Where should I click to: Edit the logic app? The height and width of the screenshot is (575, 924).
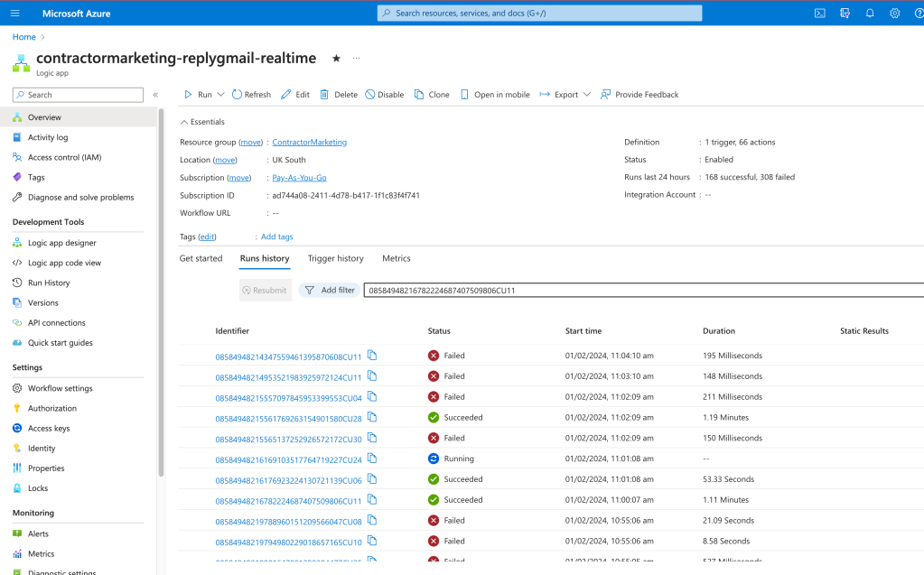[295, 94]
